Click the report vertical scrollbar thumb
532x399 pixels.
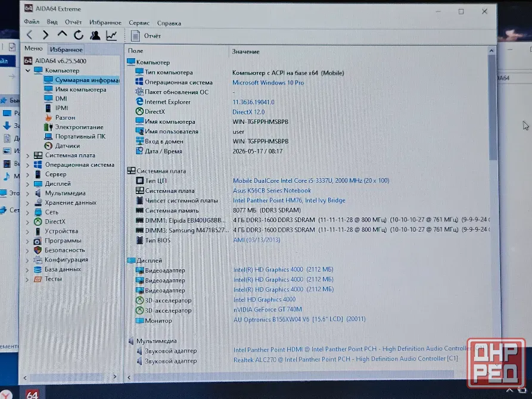491,108
